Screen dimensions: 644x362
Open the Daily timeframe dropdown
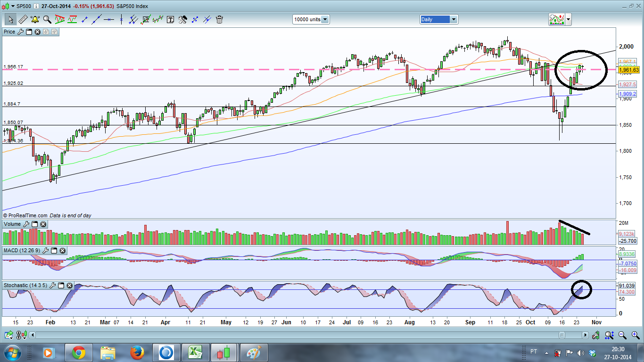click(454, 19)
